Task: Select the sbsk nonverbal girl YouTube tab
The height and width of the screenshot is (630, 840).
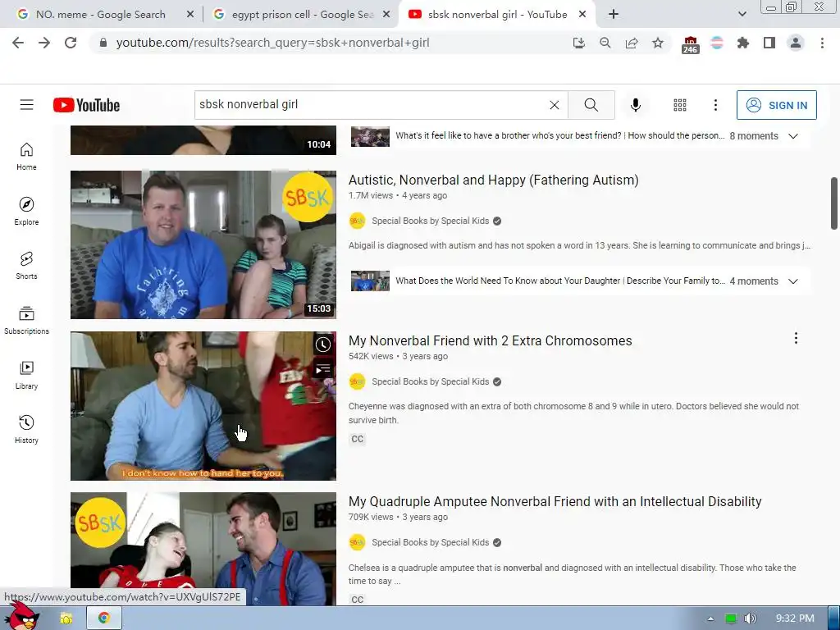Action: coord(497,15)
